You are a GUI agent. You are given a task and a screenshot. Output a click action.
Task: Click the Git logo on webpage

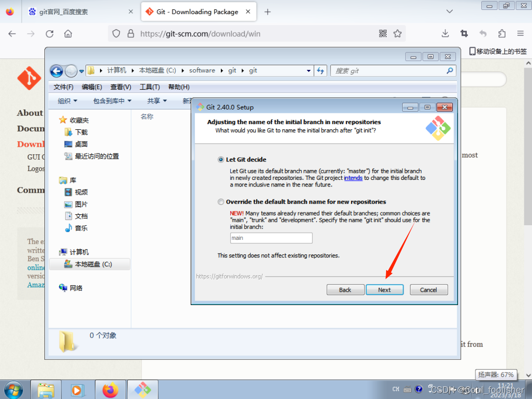pos(29,78)
